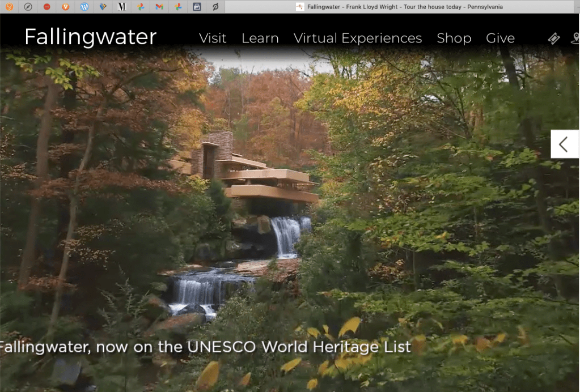Go to the Shop menu item
Screen dimensions: 580x392
tap(454, 39)
